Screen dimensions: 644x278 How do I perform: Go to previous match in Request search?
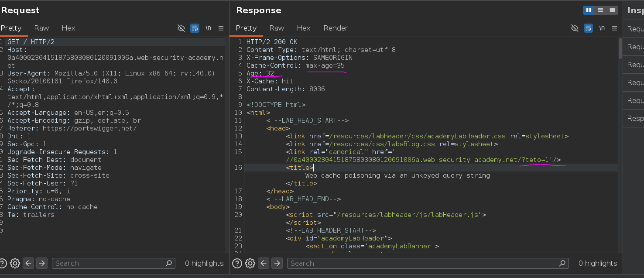coord(28,263)
